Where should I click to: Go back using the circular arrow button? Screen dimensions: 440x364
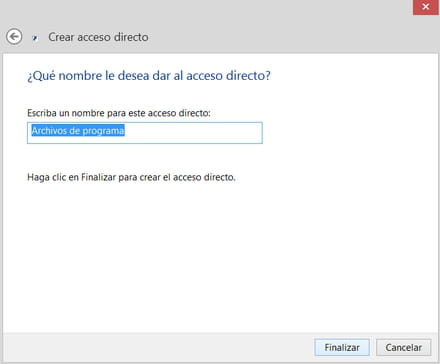click(14, 37)
